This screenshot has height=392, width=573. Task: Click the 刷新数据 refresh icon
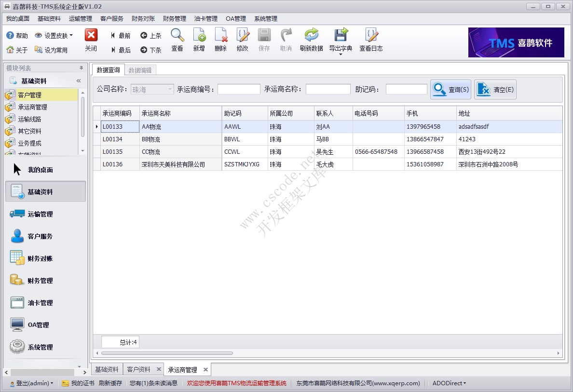(312, 35)
